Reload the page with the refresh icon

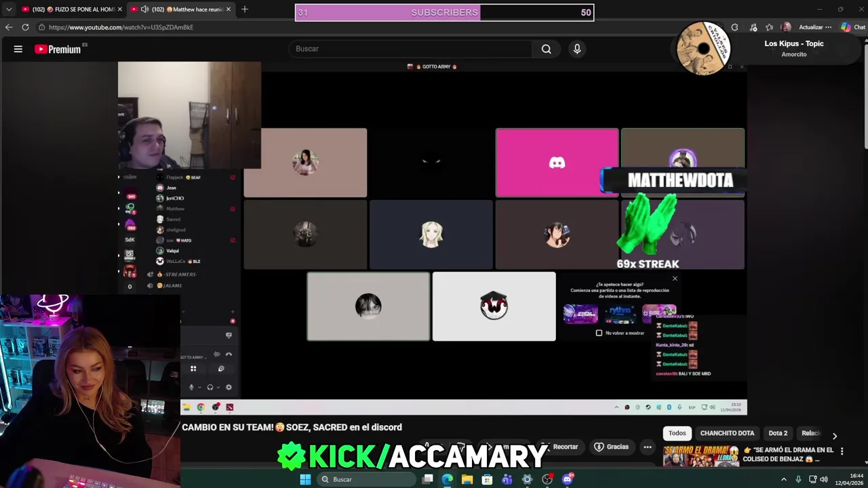pyautogui.click(x=25, y=27)
